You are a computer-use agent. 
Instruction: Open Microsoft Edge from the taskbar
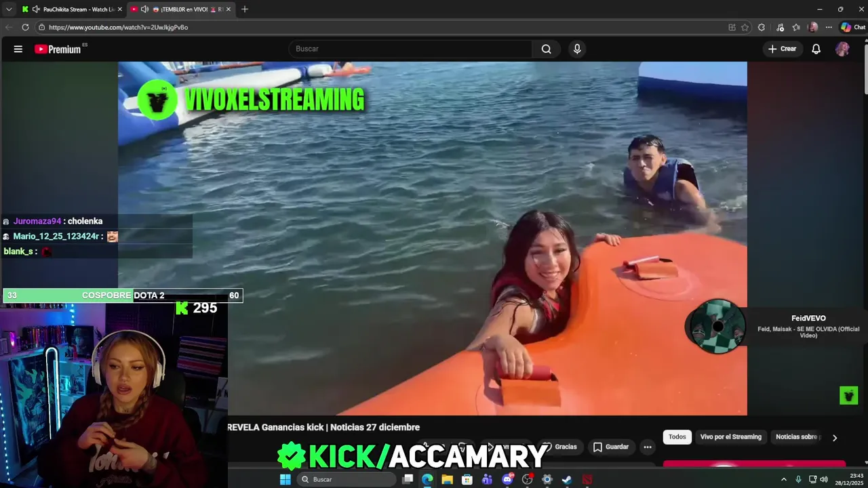click(x=427, y=479)
